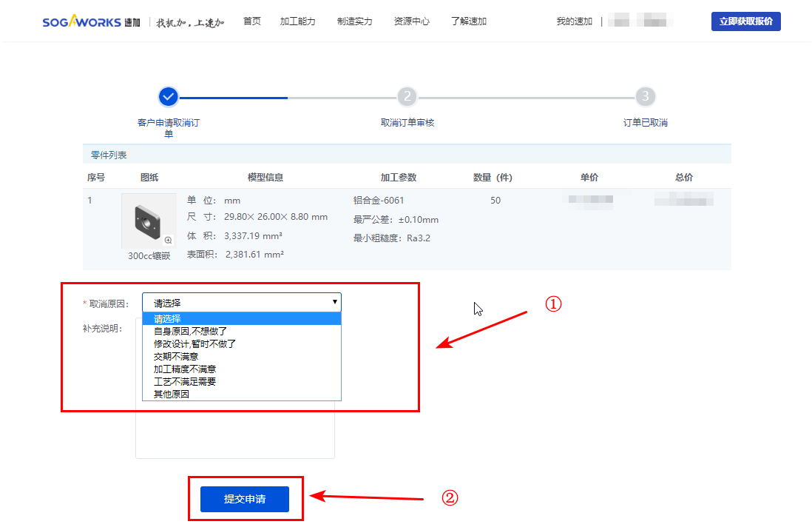
Task: Click the completed step one checkmark circle
Action: [169, 97]
